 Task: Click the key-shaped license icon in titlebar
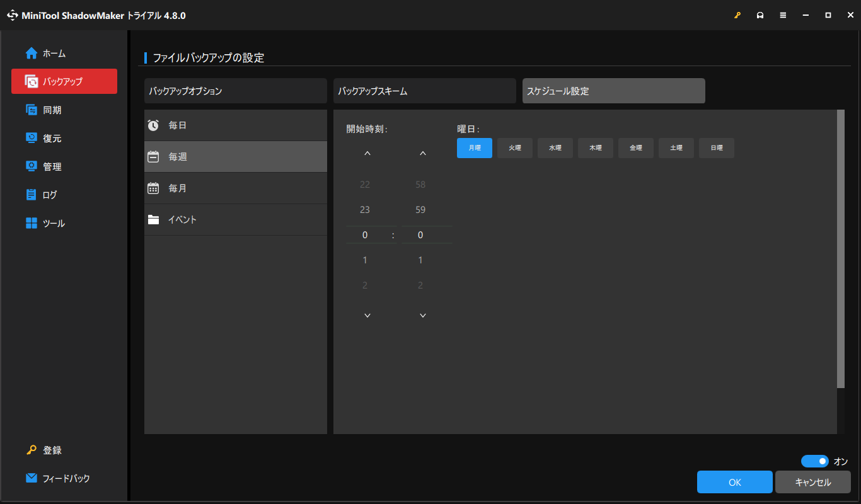point(737,14)
